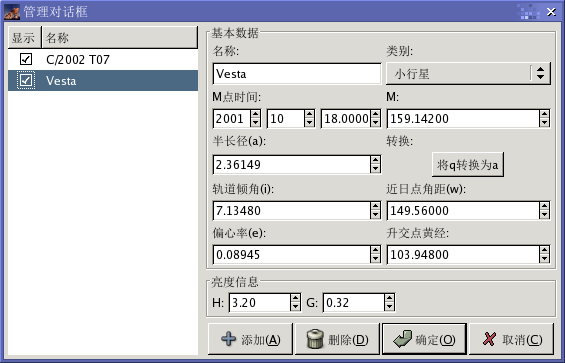Screen dimensions: 565x363
Task: Click the 偏心率(e) field showing 0.08945
Action: click(x=292, y=255)
